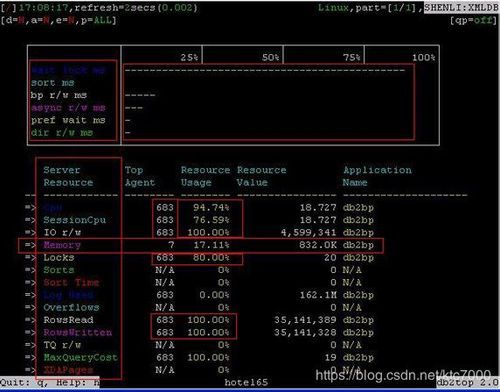Click the Resource Value column header

tap(262, 176)
